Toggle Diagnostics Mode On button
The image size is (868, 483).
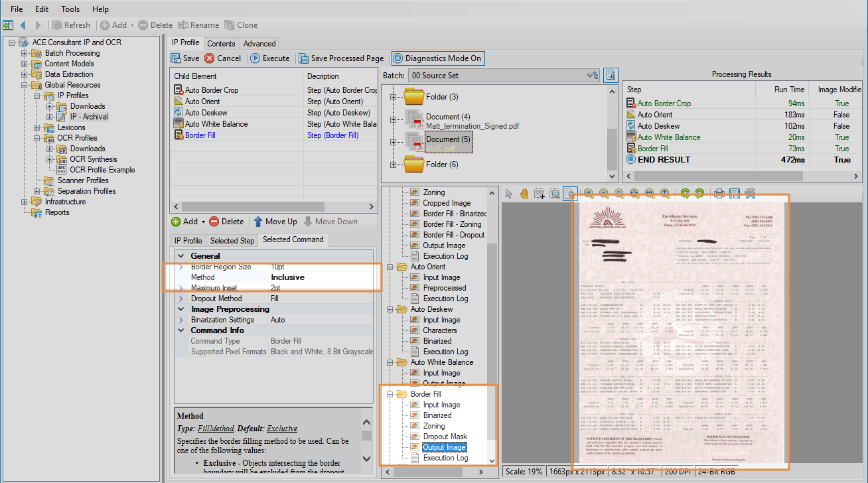(x=437, y=58)
